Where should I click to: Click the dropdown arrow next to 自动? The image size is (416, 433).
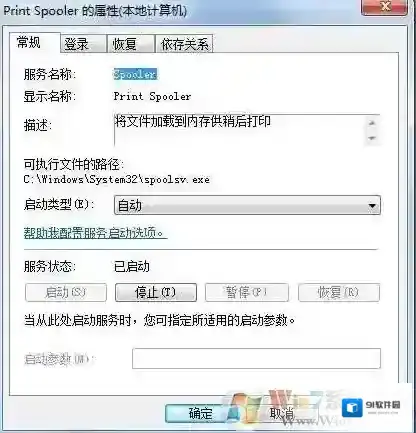372,206
